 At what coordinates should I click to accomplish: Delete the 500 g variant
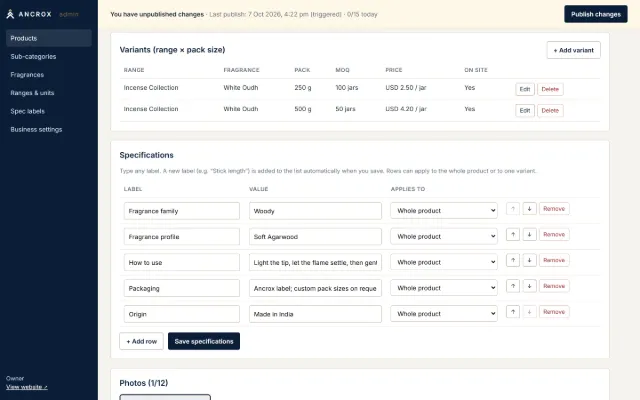click(x=550, y=110)
